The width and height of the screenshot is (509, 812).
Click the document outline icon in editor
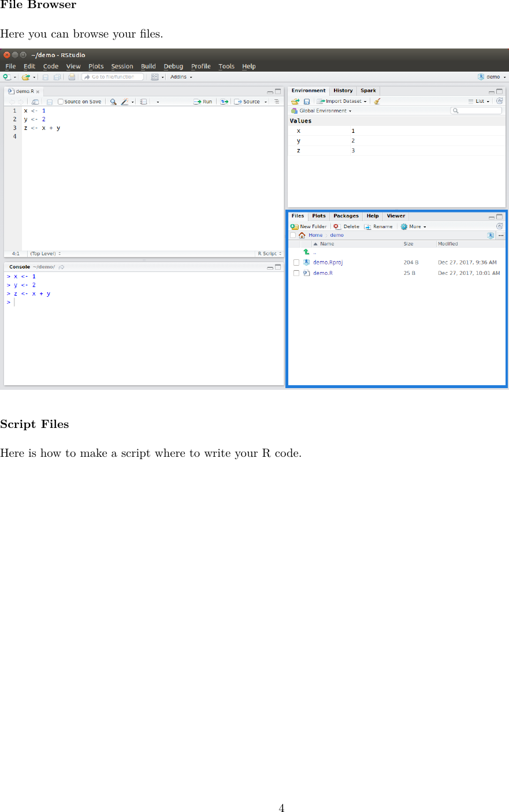coord(277,102)
